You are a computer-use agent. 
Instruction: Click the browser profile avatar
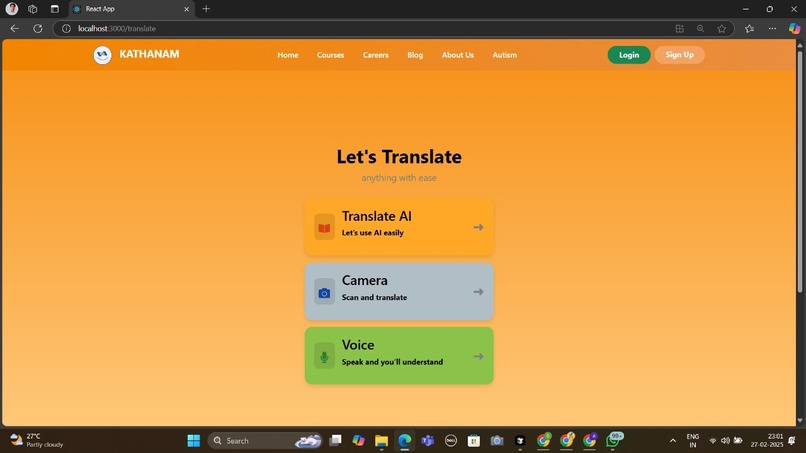12,9
